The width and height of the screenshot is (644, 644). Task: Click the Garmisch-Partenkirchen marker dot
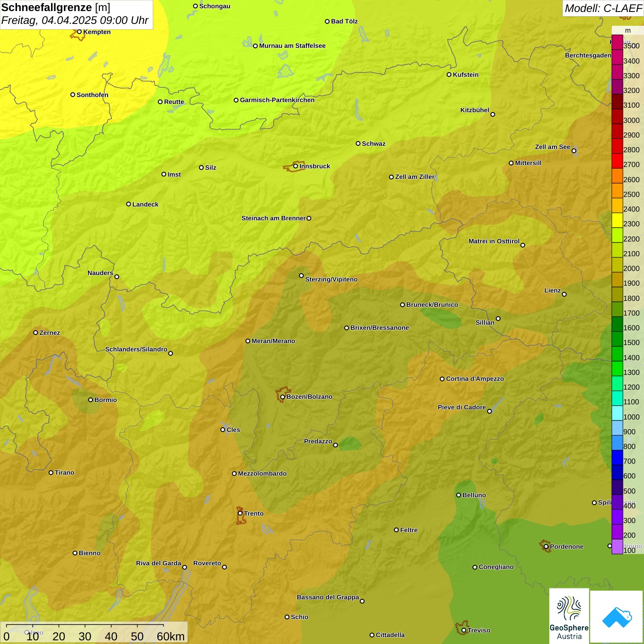click(x=236, y=100)
